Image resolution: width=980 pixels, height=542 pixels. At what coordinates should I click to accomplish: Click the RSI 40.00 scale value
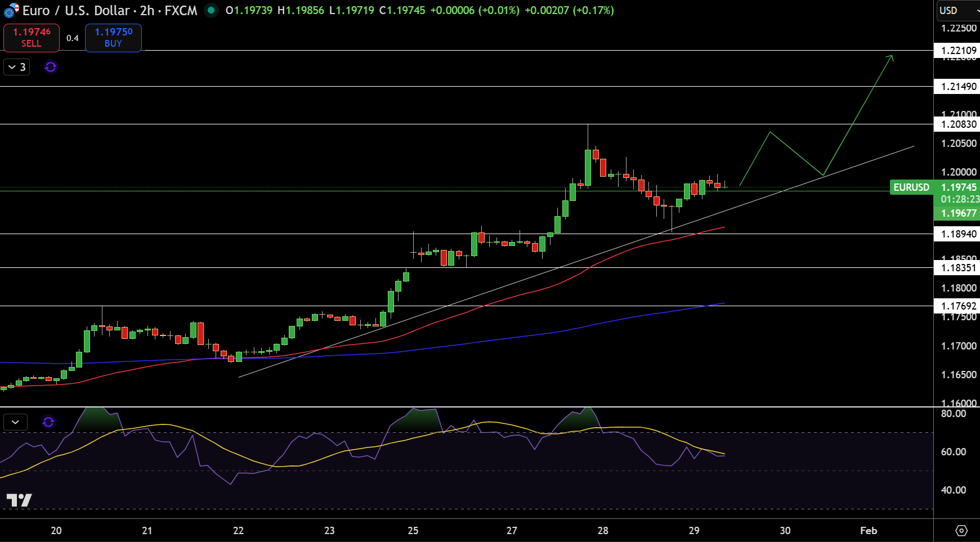point(954,490)
